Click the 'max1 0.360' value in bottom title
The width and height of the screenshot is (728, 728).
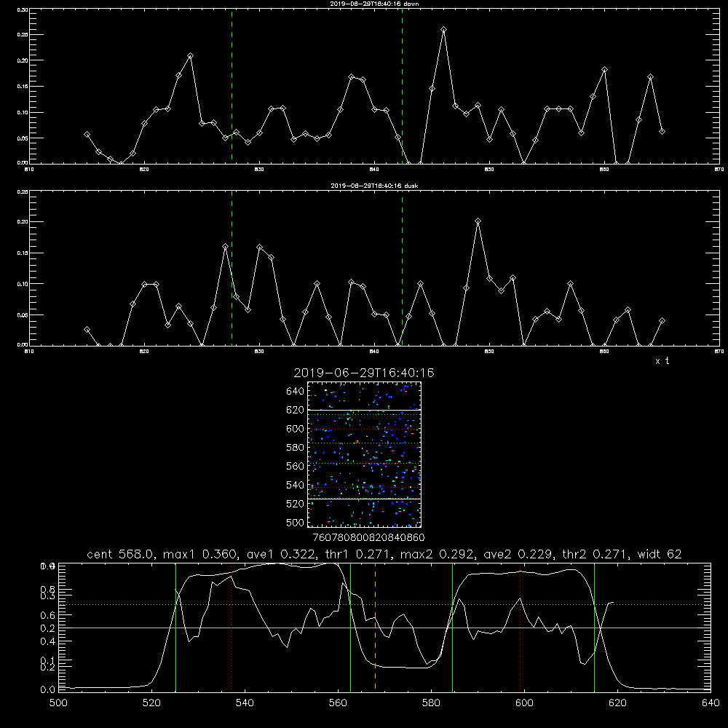[x=201, y=554]
